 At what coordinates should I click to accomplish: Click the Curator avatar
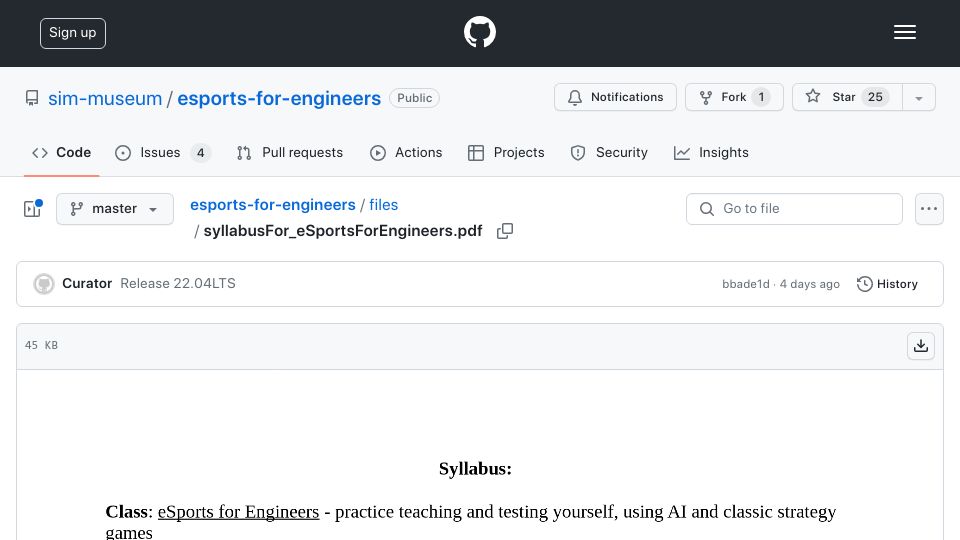click(43, 283)
